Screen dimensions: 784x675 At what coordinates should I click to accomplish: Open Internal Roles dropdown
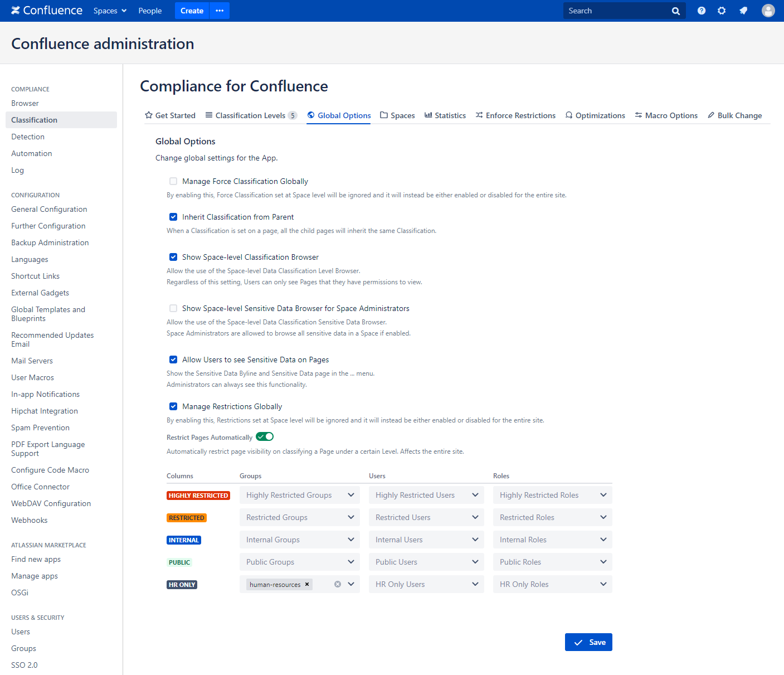click(553, 540)
